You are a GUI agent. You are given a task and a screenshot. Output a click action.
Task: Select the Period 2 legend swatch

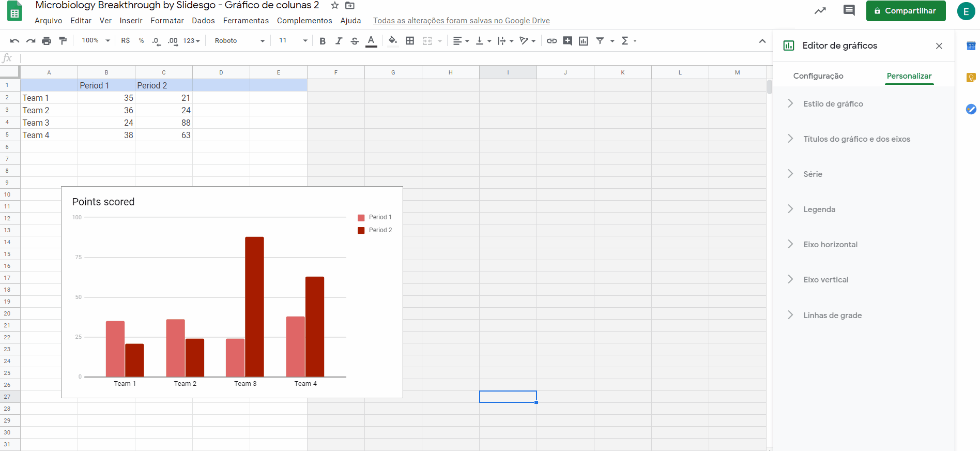pos(361,231)
